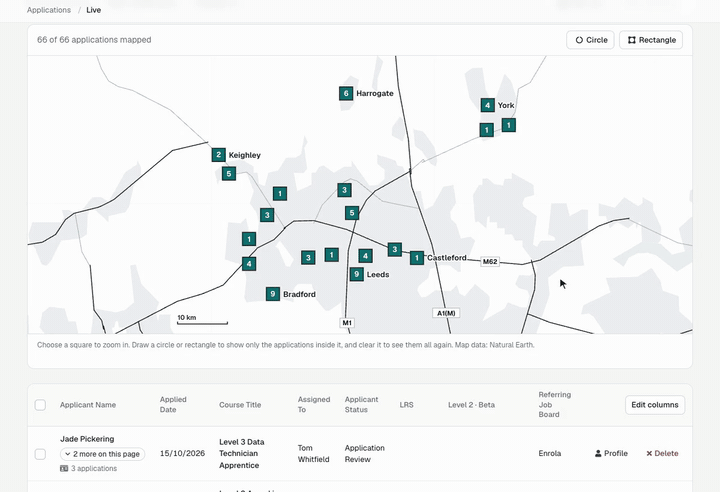The width and height of the screenshot is (720, 492).
Task: Click 'Level 3 Data Technician Apprentice' course cell
Action: pyautogui.click(x=242, y=453)
